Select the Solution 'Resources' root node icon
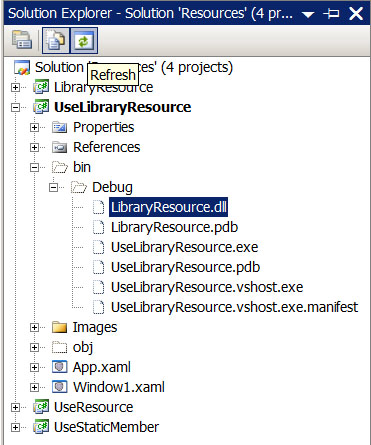Image resolution: width=371 pixels, height=445 pixels. click(22, 67)
